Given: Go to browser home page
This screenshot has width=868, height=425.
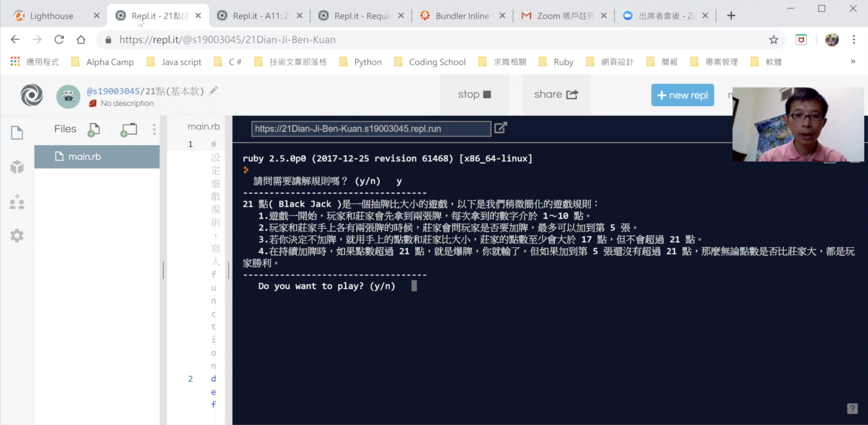Looking at the screenshot, I should click(x=81, y=39).
